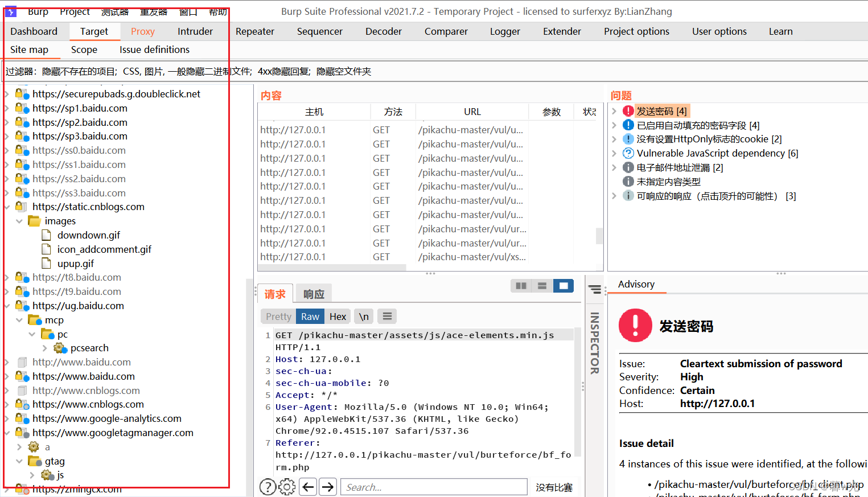This screenshot has height=497, width=868.
Task: Sort by URL column header
Action: pos(472,112)
